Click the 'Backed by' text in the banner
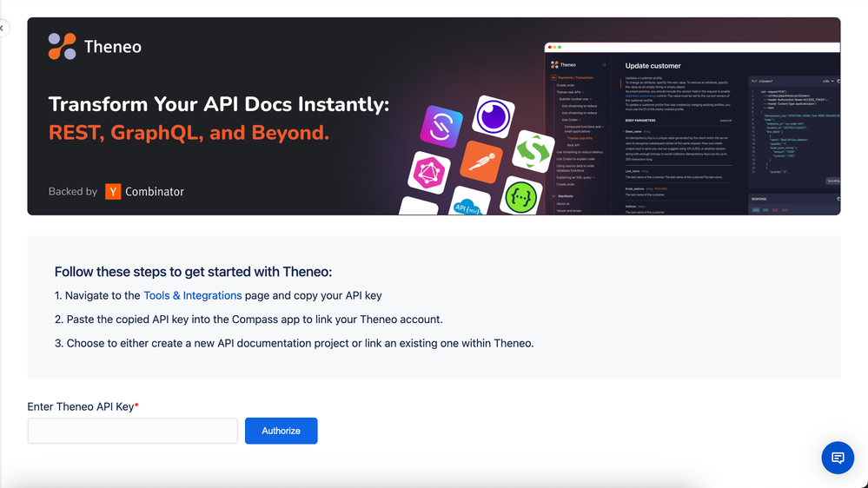The width and height of the screenshot is (868, 488). 72,191
